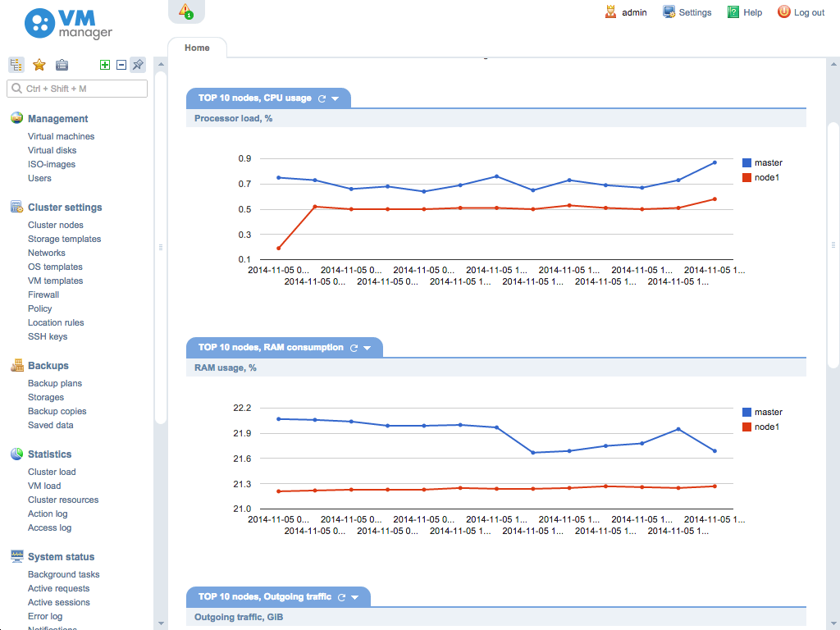Open dropdown arrow for CPU usage panel

point(336,98)
